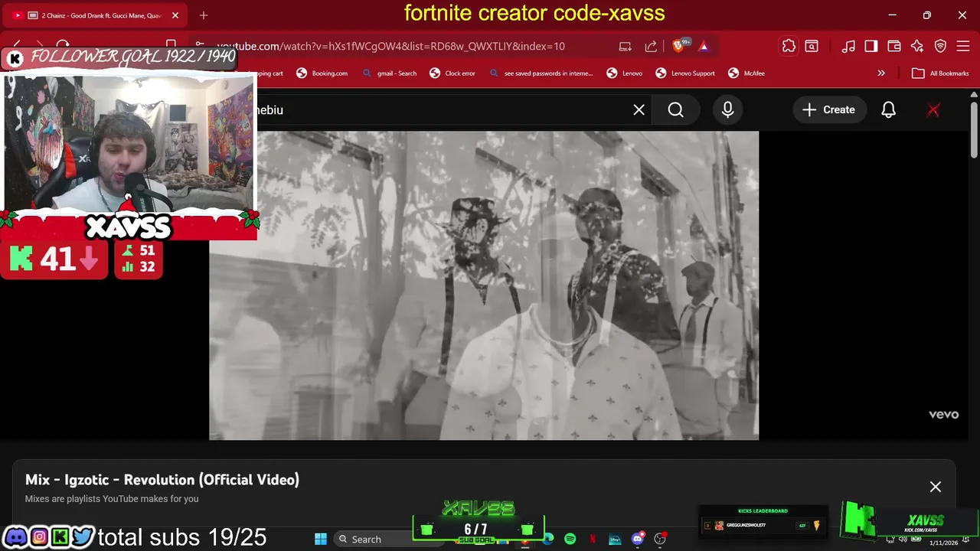Click the share page icon in address bar

[651, 46]
